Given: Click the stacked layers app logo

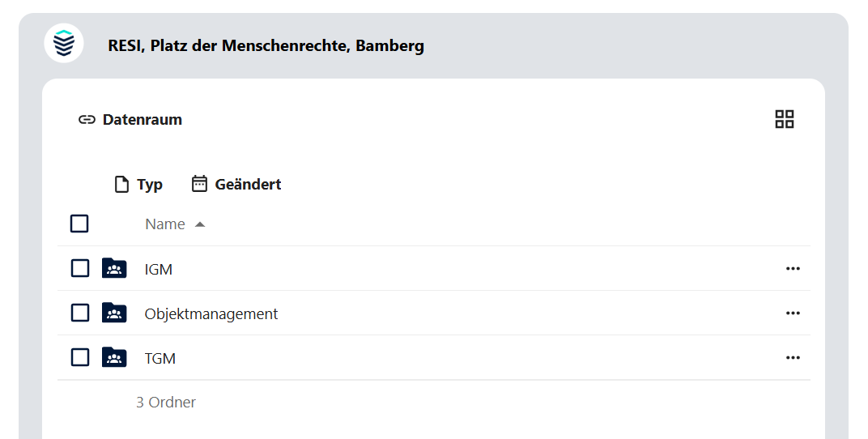Looking at the screenshot, I should [x=64, y=43].
